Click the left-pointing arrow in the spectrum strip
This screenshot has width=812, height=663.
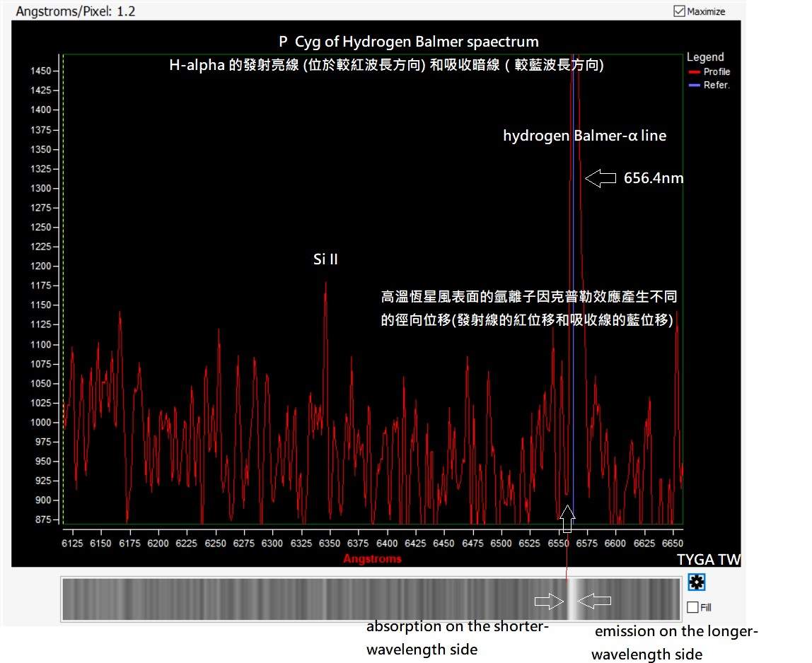pos(594,602)
